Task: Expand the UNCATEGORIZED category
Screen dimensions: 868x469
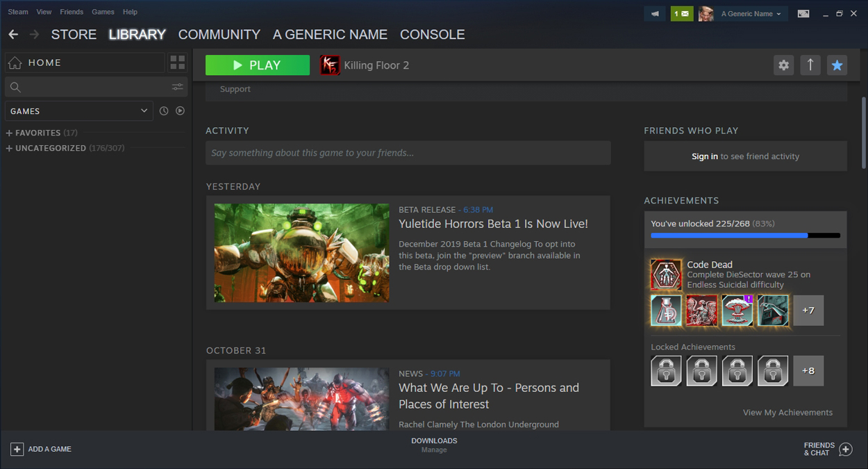Action: tap(65, 148)
